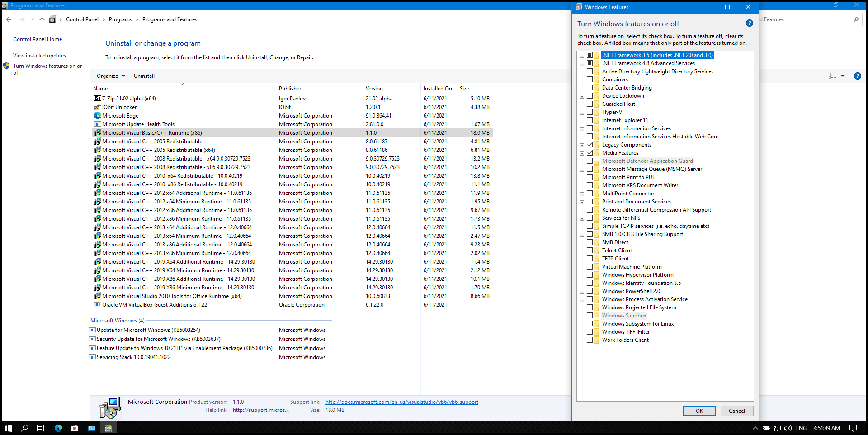Click the Uninstall toolbar button
The image size is (868, 435).
click(x=144, y=76)
